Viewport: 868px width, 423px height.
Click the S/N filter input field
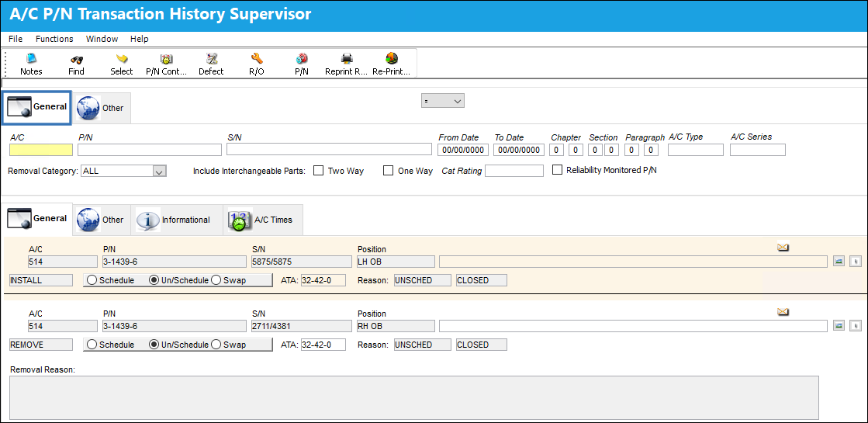(329, 150)
